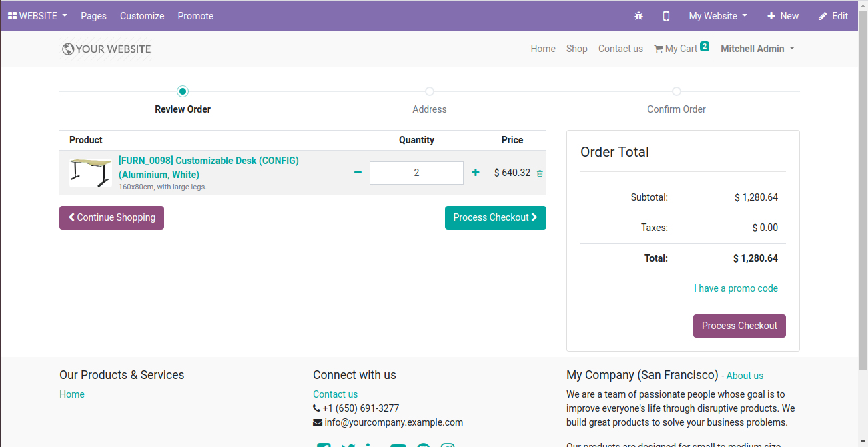This screenshot has height=447, width=868.
Task: Click the Customizable Desk product thumbnail
Action: [x=91, y=172]
